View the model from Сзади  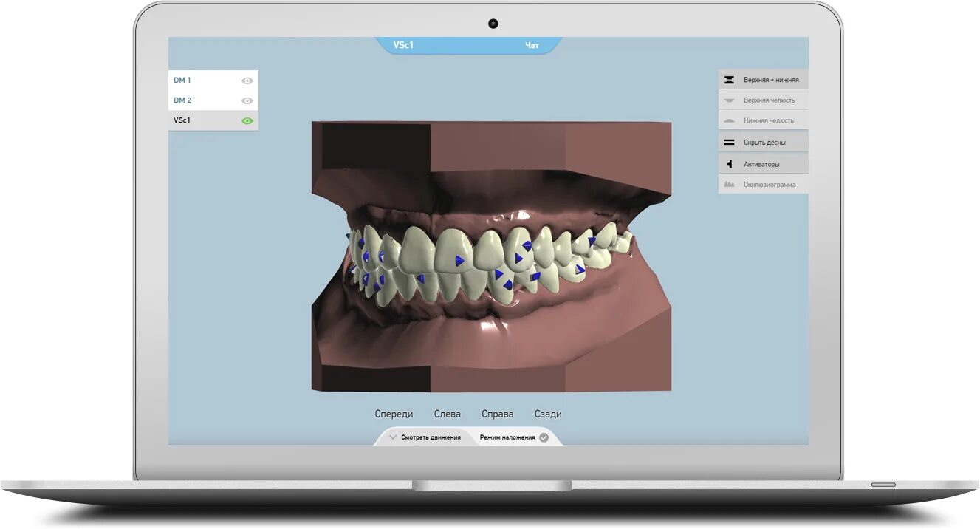(x=548, y=414)
